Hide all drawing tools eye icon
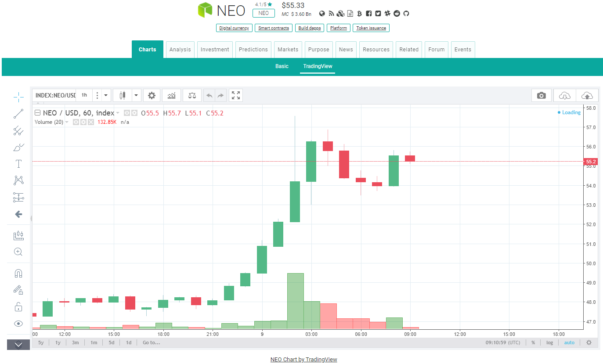 18,324
